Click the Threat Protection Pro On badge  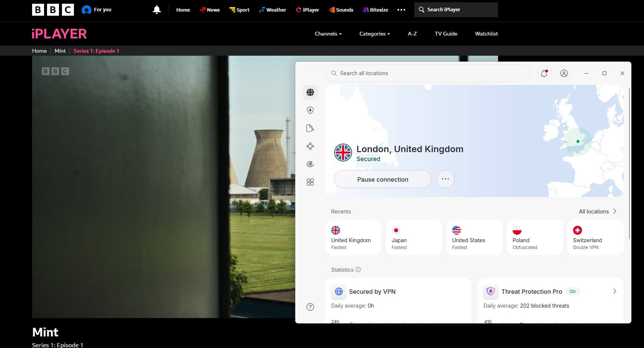(573, 292)
